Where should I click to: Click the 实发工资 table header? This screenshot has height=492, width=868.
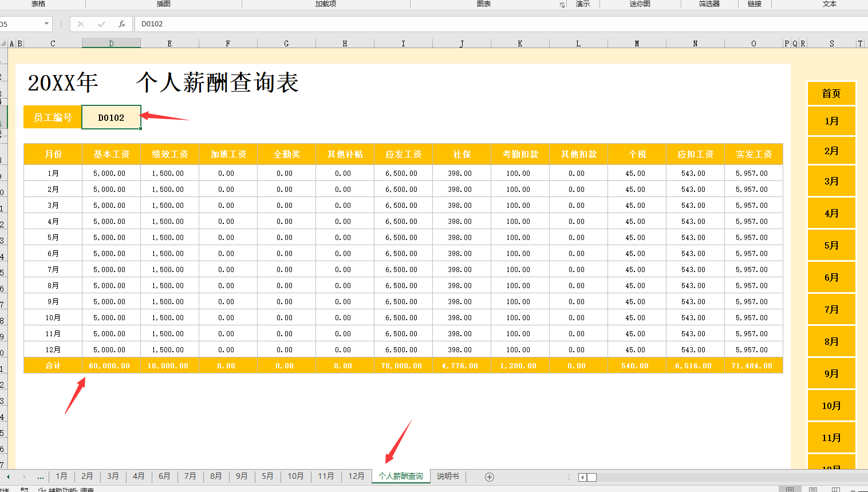coord(754,154)
